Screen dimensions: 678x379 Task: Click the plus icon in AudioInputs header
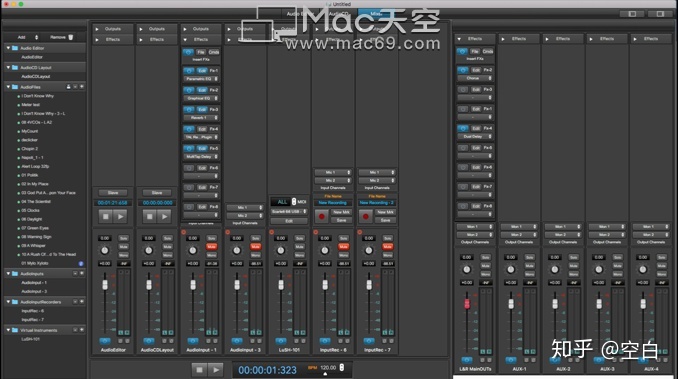[x=82, y=274]
